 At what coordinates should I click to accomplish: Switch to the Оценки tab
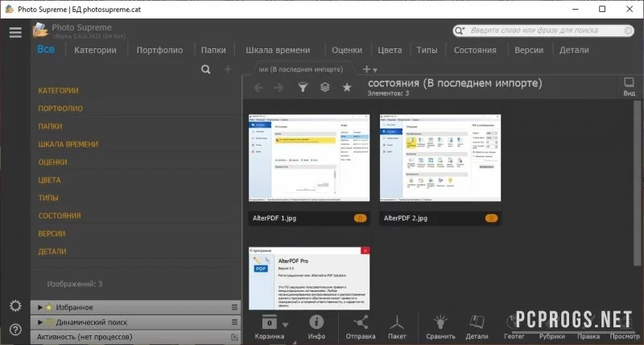pos(347,50)
